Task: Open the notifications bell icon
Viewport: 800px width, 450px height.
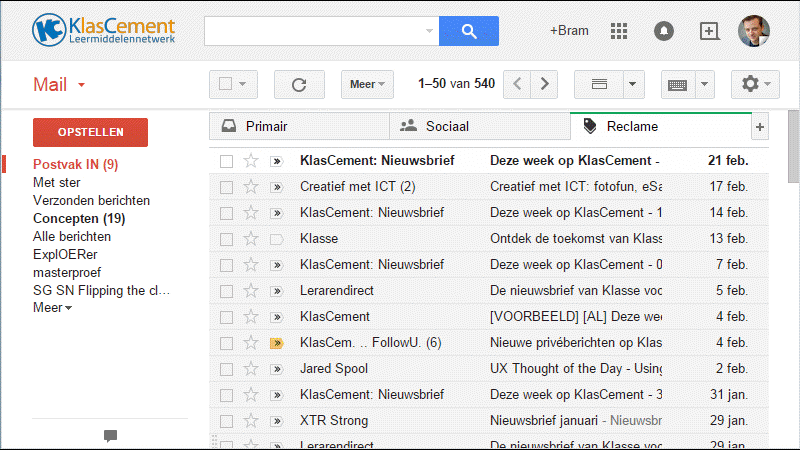Action: pyautogui.click(x=664, y=31)
